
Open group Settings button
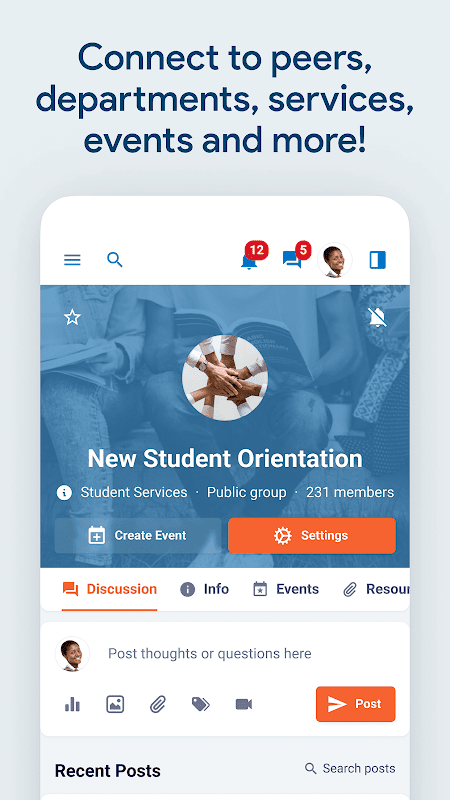(312, 536)
